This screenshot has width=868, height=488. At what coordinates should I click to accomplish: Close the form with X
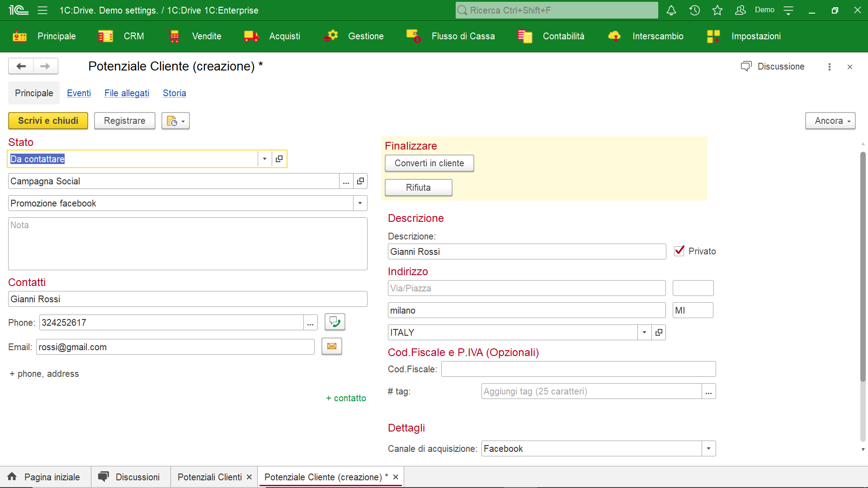[x=850, y=67]
